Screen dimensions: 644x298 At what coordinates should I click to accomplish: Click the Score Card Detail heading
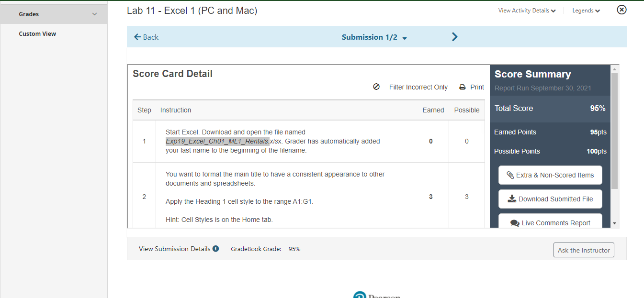[172, 74]
